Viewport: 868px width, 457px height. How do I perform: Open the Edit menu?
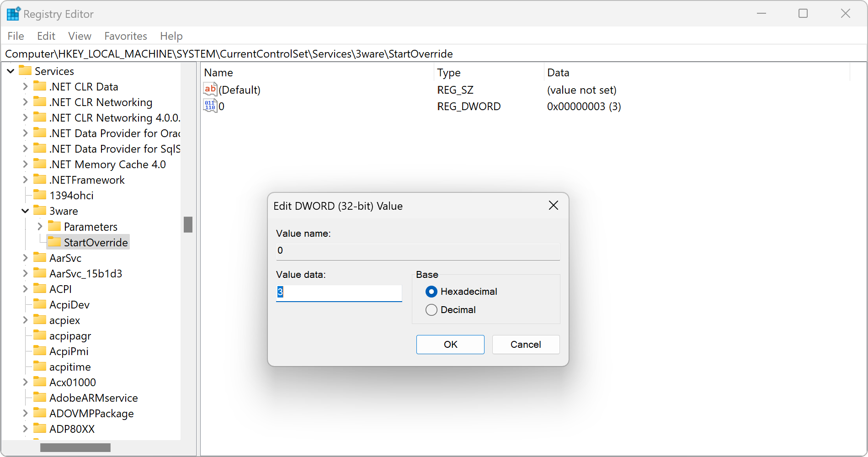(x=46, y=36)
